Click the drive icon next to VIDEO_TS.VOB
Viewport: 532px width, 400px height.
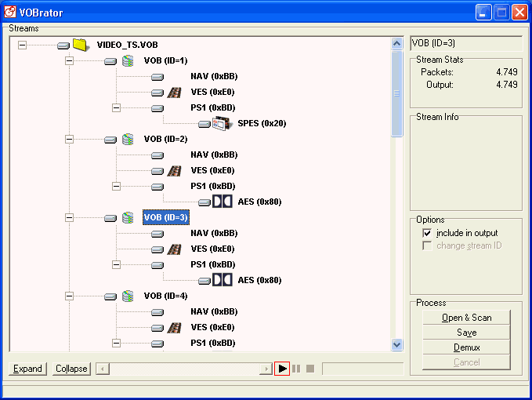[x=63, y=45]
